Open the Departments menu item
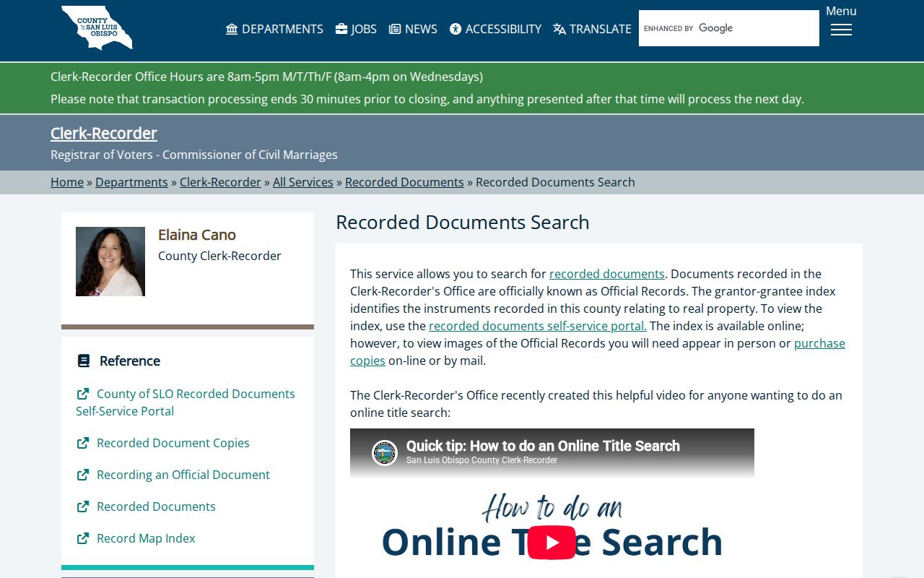This screenshot has height=578, width=924. pos(274,29)
